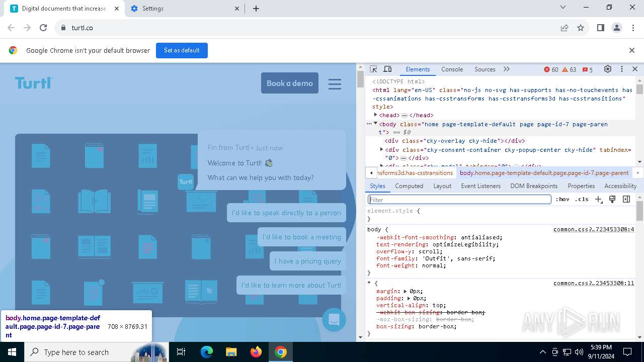The width and height of the screenshot is (644, 362).
Task: Dismiss the default browser notification bar
Action: click(x=632, y=50)
